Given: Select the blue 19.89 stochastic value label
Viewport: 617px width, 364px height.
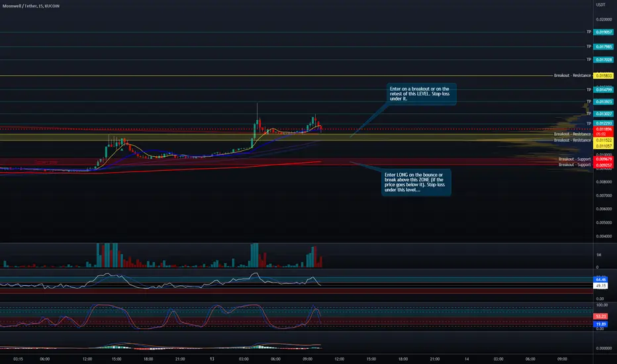Looking at the screenshot, I should point(600,324).
